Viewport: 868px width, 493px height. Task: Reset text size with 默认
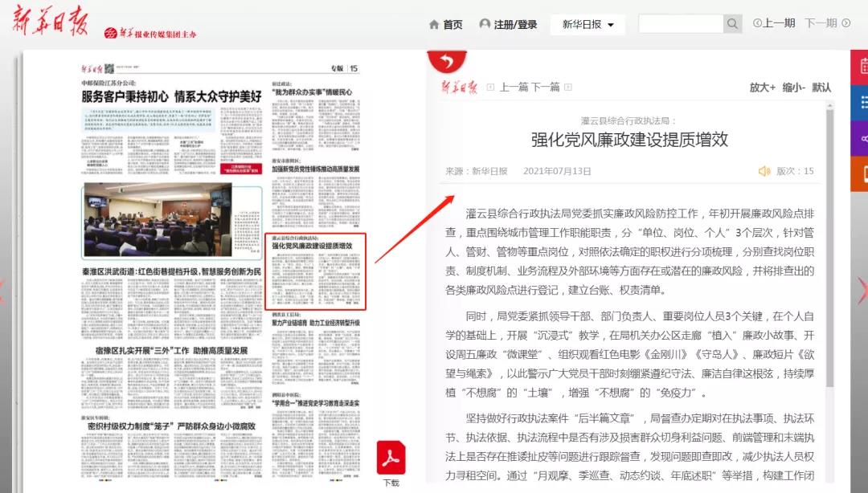pos(821,88)
